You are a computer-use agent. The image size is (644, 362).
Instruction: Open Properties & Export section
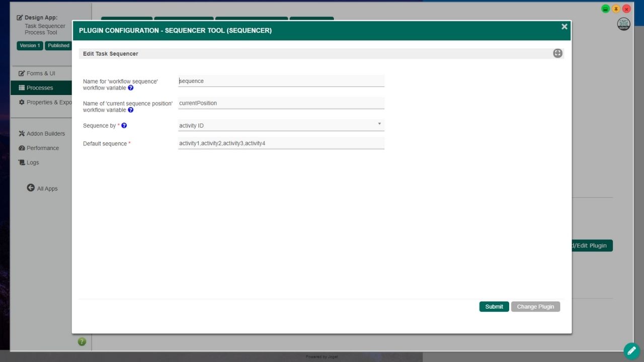click(x=45, y=103)
